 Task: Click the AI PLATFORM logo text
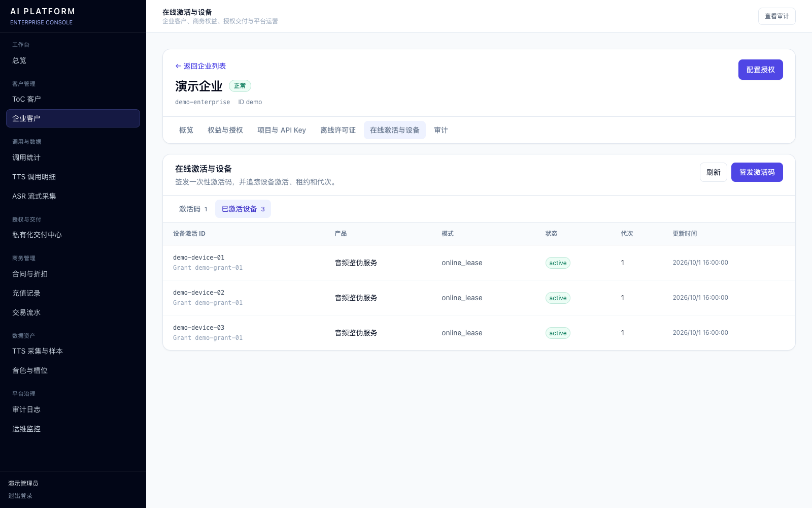pyautogui.click(x=43, y=11)
